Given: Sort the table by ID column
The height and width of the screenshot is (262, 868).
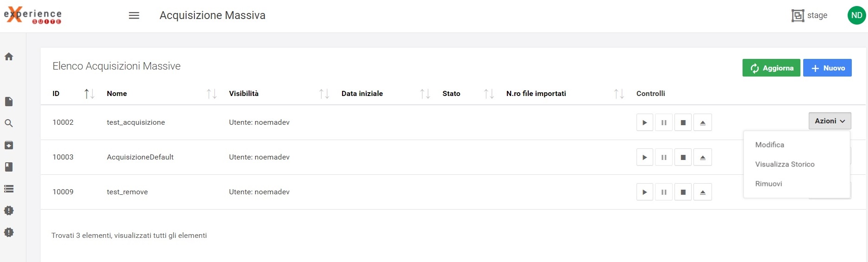Looking at the screenshot, I should click(x=89, y=94).
